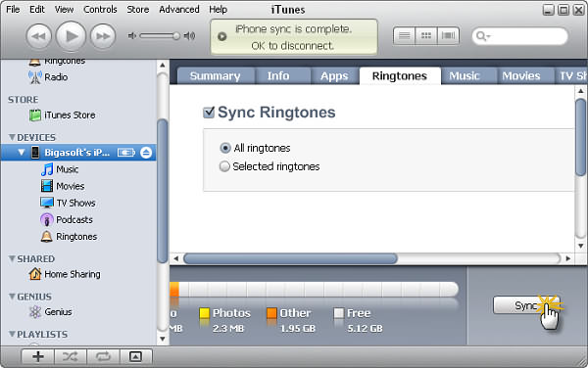Toggle shuffle with the shuffle icon
The width and height of the screenshot is (588, 368).
tap(71, 357)
